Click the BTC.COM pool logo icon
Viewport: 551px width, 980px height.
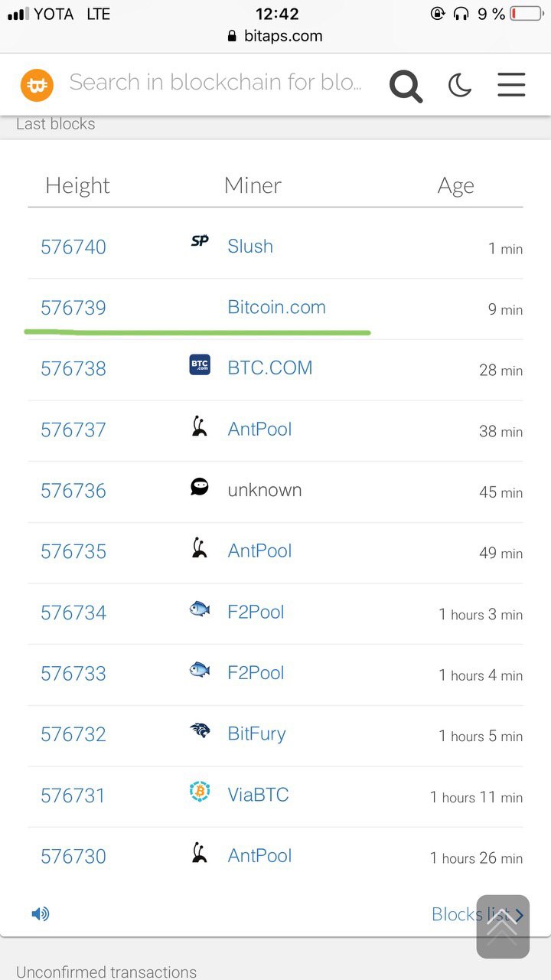tap(200, 364)
